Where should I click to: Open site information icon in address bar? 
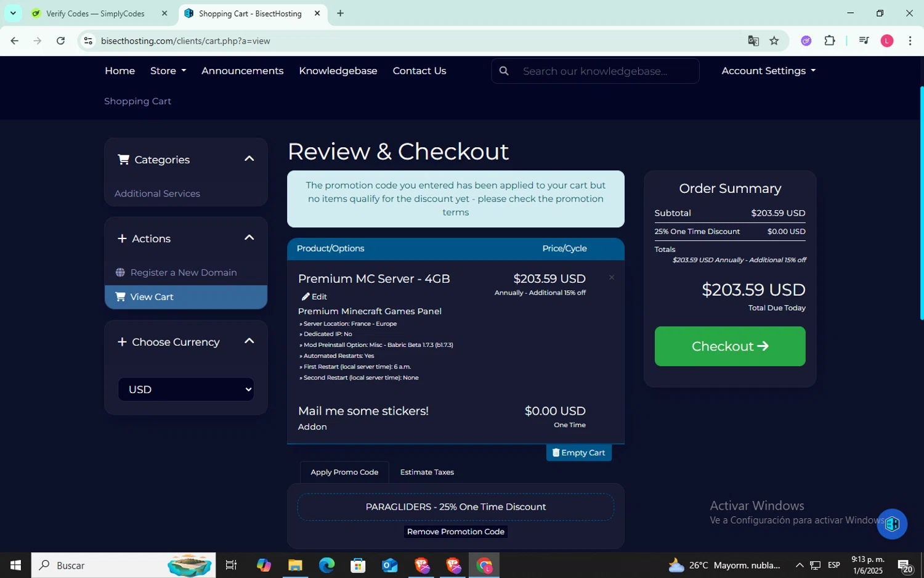click(88, 41)
